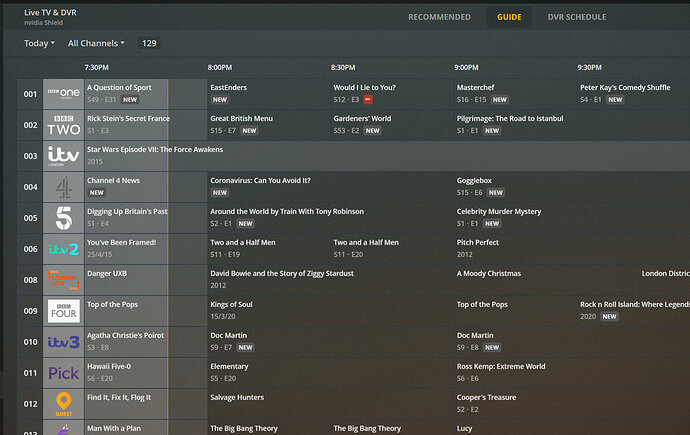Select the ITV channel logo
The image size is (690, 435).
click(x=64, y=156)
